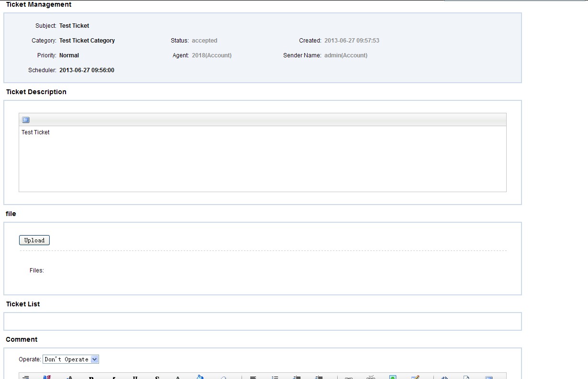Toggle bold formatting in comment editor
This screenshot has width=588, height=379.
point(91,378)
